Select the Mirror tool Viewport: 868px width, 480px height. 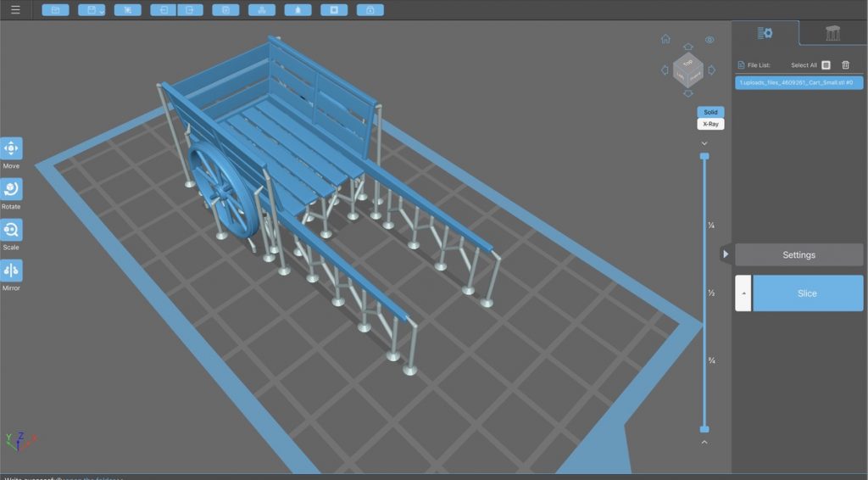tap(12, 271)
